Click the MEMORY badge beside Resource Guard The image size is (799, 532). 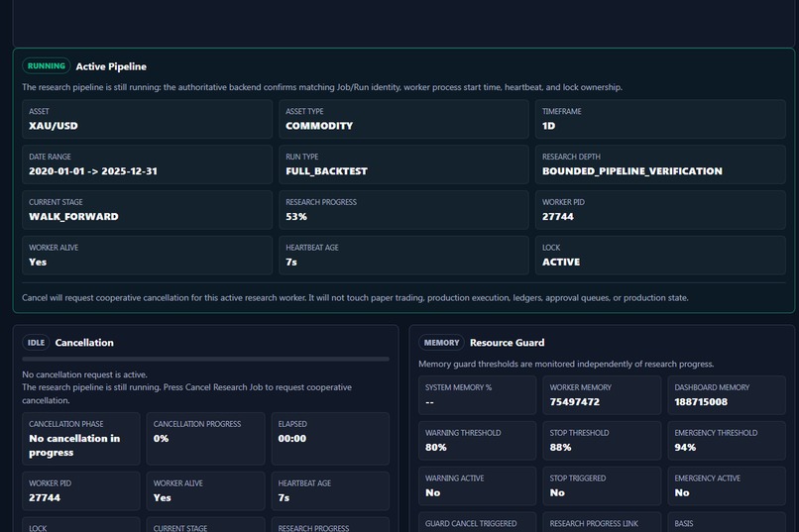[441, 343]
